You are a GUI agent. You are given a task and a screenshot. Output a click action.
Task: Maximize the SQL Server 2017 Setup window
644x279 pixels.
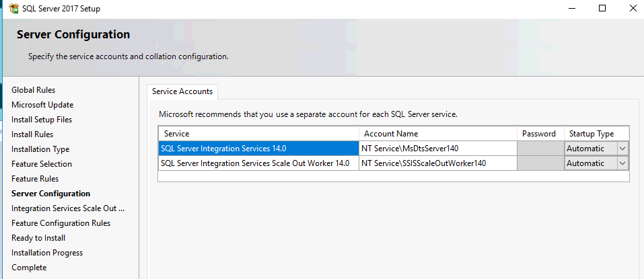(x=602, y=8)
